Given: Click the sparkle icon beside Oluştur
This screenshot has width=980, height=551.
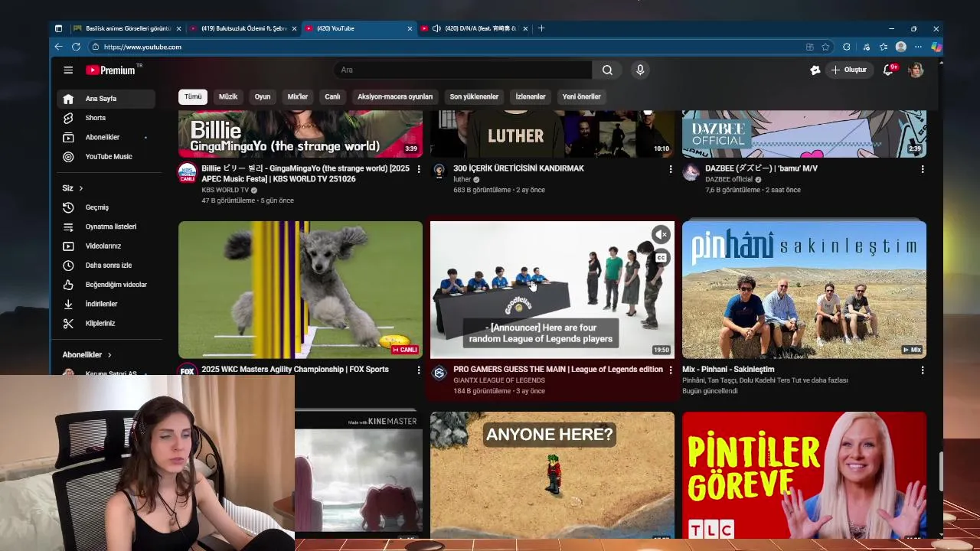Looking at the screenshot, I should pyautogui.click(x=815, y=70).
